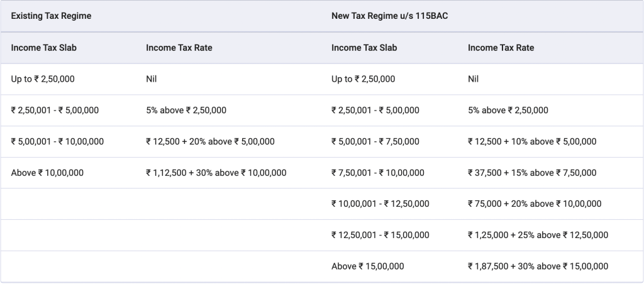Click the '₹ 12,500 + 10% above ₹ 5,00,000' cell
This screenshot has height=284, width=644.
532,141
